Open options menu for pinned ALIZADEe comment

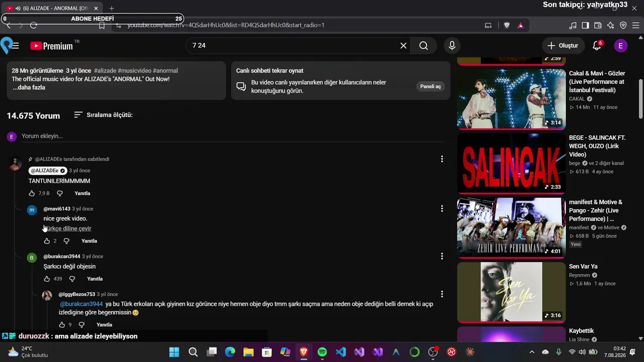442,159
